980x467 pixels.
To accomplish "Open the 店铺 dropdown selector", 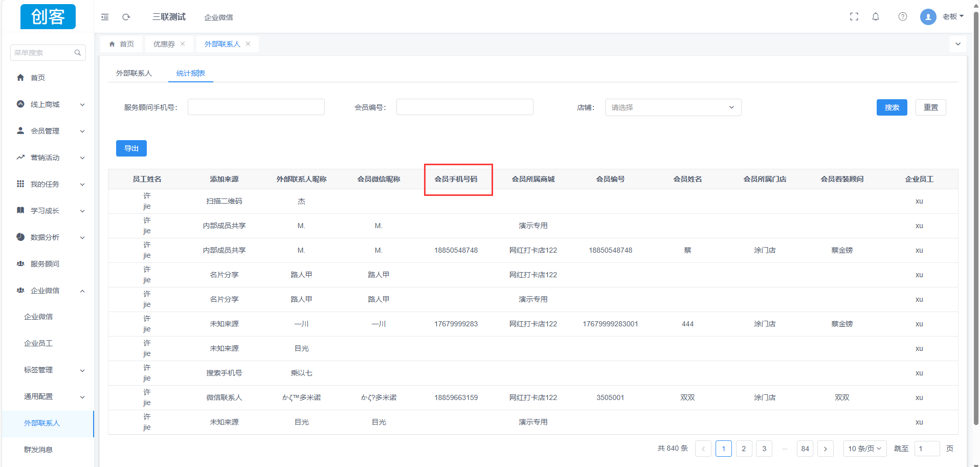I will pos(673,107).
